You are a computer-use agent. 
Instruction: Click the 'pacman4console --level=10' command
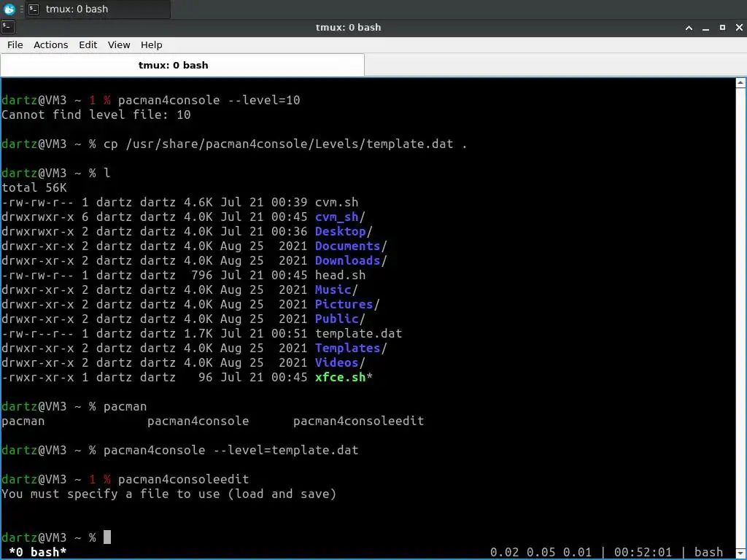pos(209,100)
